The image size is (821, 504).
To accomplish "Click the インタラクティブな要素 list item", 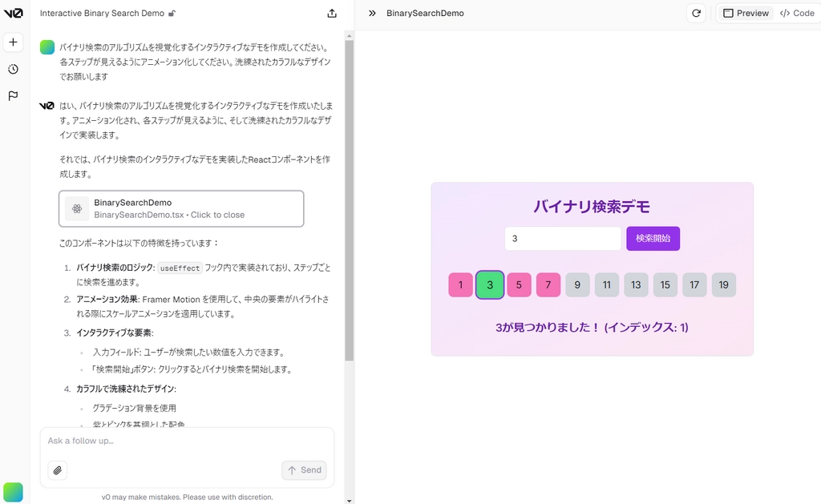I will [115, 333].
